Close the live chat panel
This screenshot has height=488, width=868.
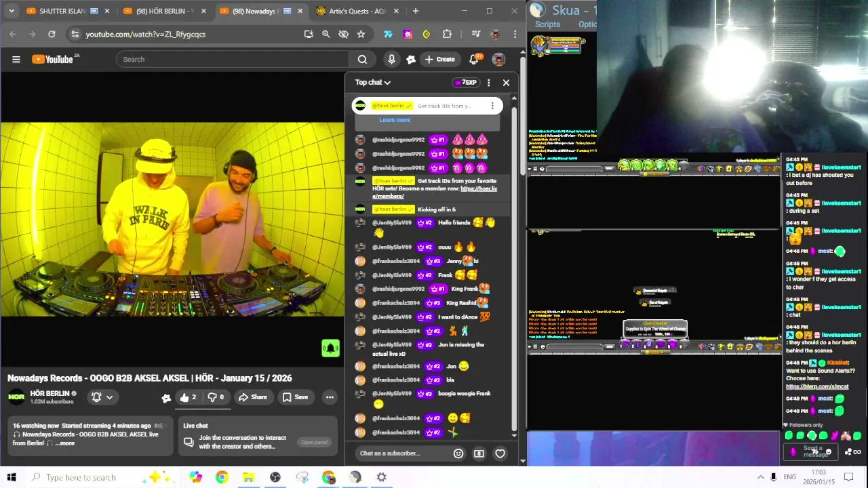(506, 82)
